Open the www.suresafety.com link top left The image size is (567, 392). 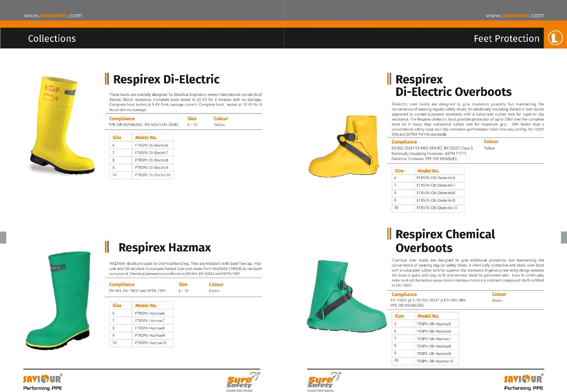[52, 15]
